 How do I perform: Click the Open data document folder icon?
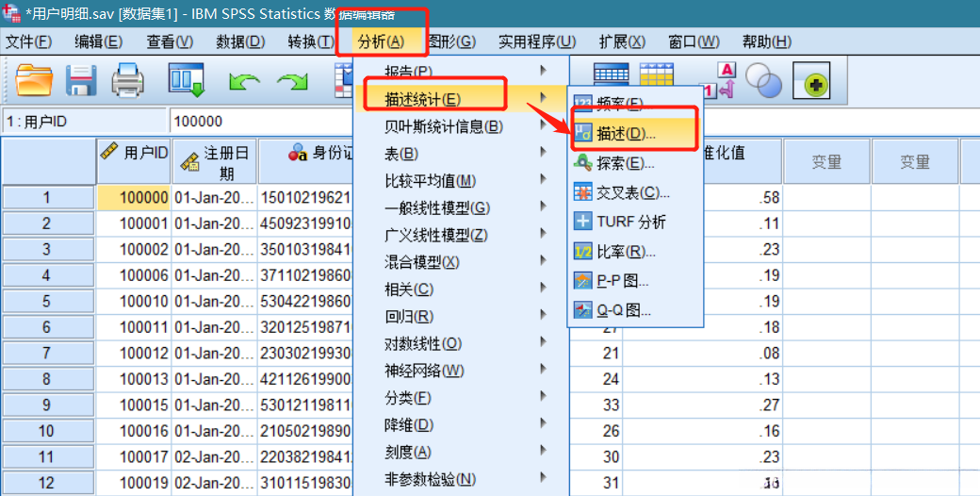tap(34, 80)
